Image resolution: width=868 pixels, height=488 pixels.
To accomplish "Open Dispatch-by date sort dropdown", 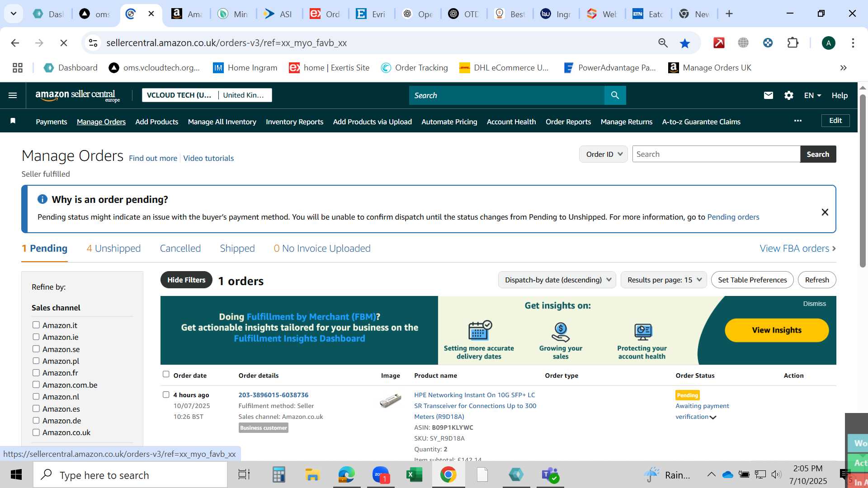I will pos(557,280).
